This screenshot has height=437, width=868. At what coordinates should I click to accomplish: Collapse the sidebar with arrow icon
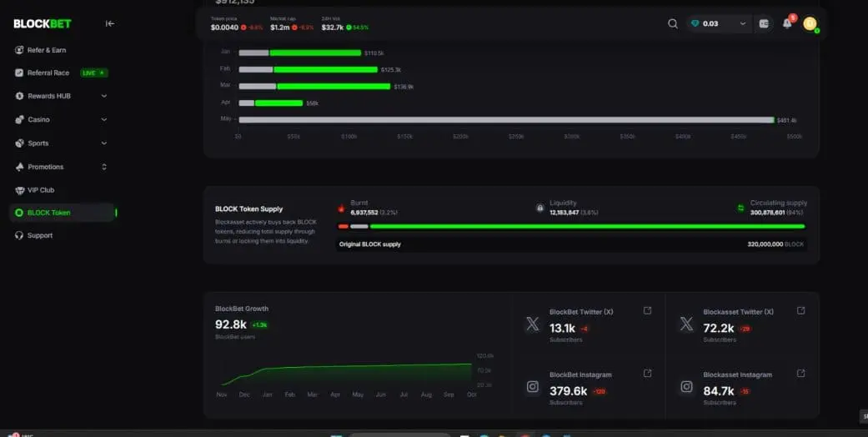click(110, 23)
